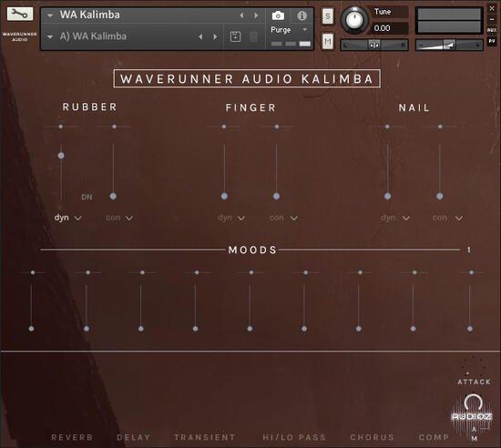Click the WAVERUNNER AUDIO KALIMBA title
This screenshot has height=448, width=501.
coord(247,78)
